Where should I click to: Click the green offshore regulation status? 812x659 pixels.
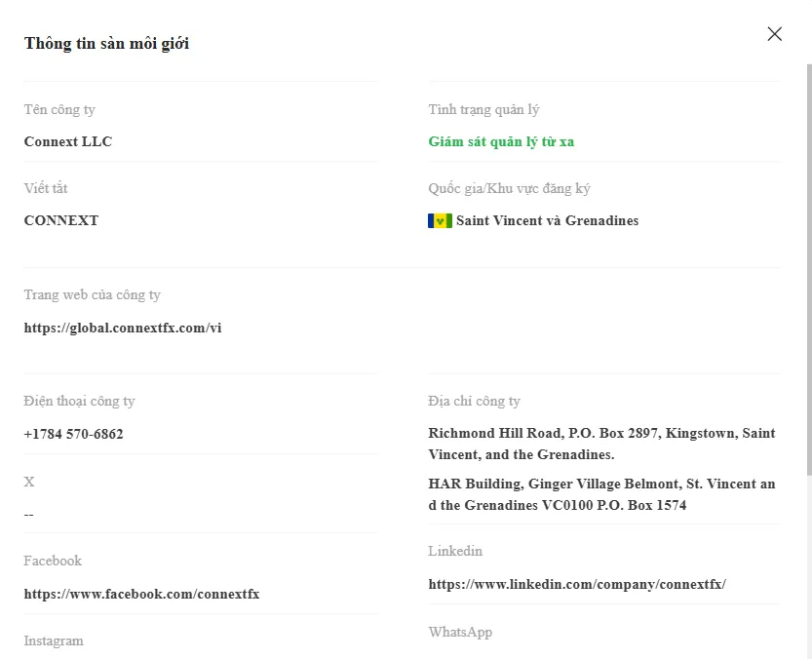[x=501, y=141]
